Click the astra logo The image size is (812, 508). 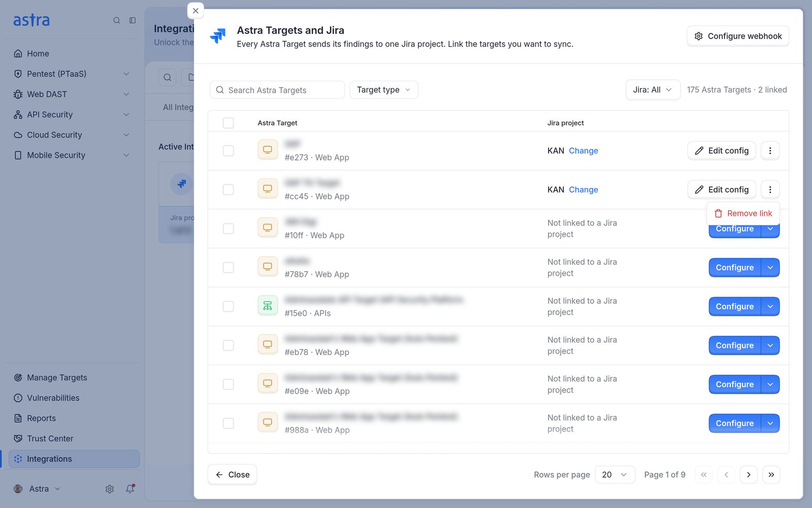click(31, 20)
